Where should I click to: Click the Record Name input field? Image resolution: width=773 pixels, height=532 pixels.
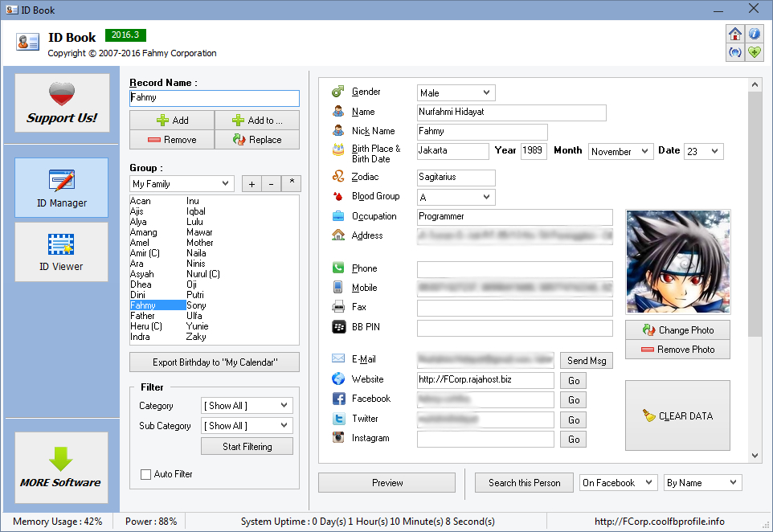(x=215, y=98)
